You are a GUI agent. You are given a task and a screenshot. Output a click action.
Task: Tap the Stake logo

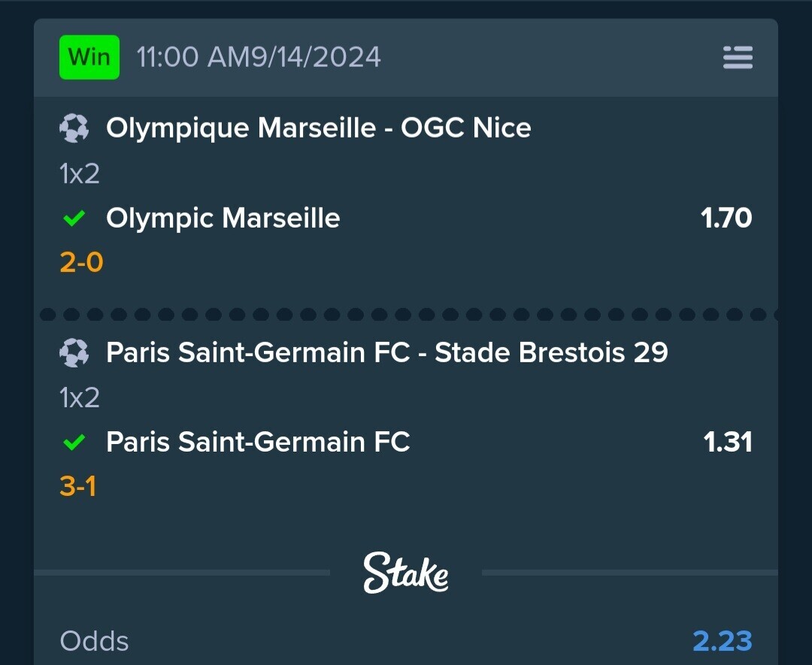point(405,573)
